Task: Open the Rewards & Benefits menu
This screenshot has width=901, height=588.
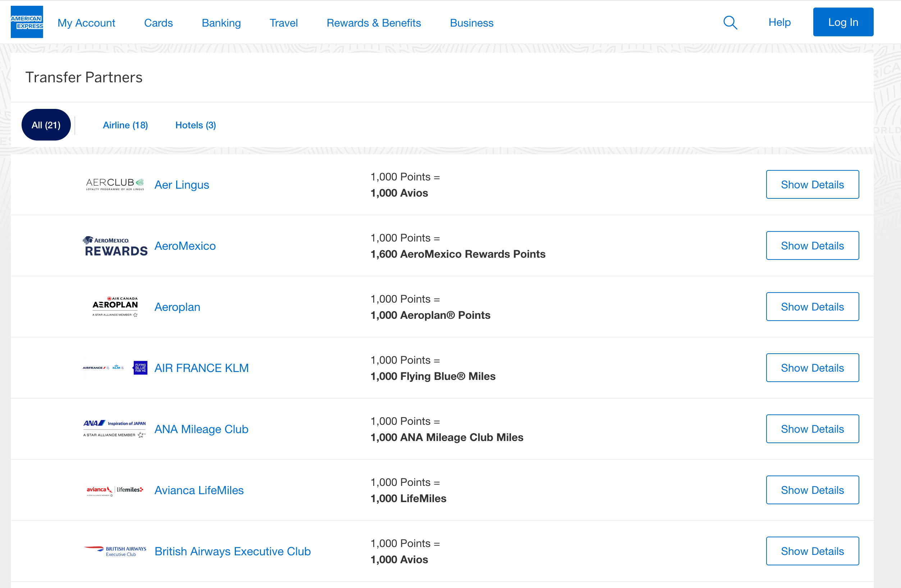Action: click(374, 23)
